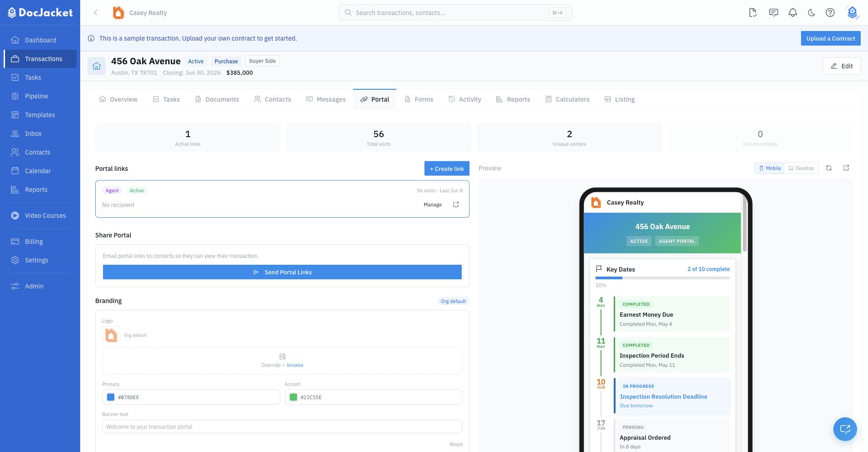Toggle dark mode moon icon
Viewport: 868px width, 452px height.
coord(812,13)
